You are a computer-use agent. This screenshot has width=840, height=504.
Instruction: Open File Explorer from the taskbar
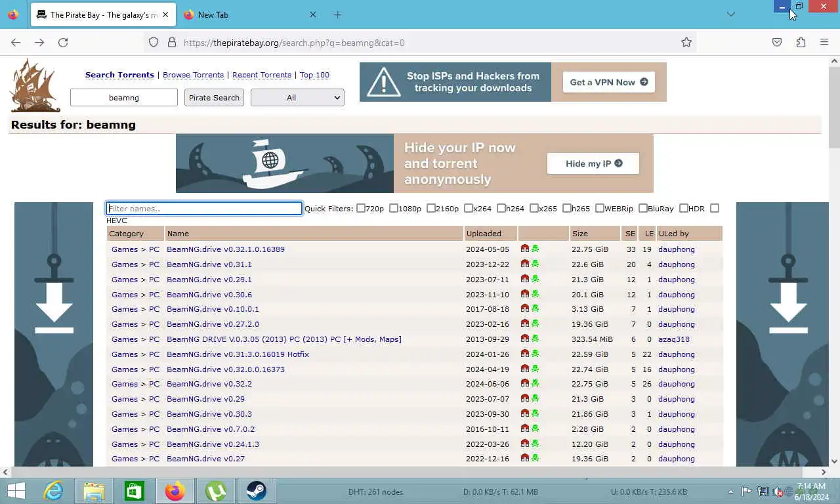(x=94, y=491)
